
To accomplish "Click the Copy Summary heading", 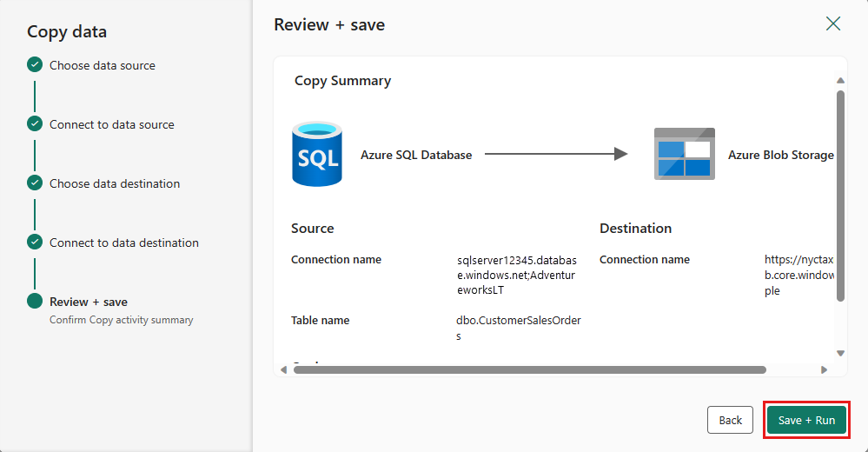I will pyautogui.click(x=342, y=81).
